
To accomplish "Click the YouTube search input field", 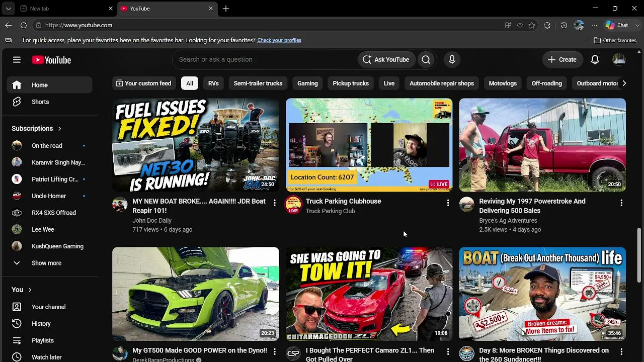I will [265, 59].
